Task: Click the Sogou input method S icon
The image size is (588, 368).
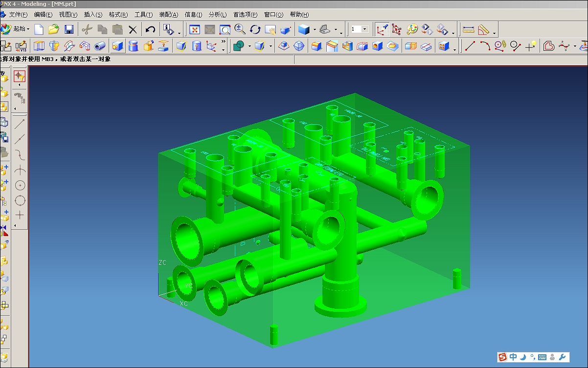Action: tap(502, 357)
